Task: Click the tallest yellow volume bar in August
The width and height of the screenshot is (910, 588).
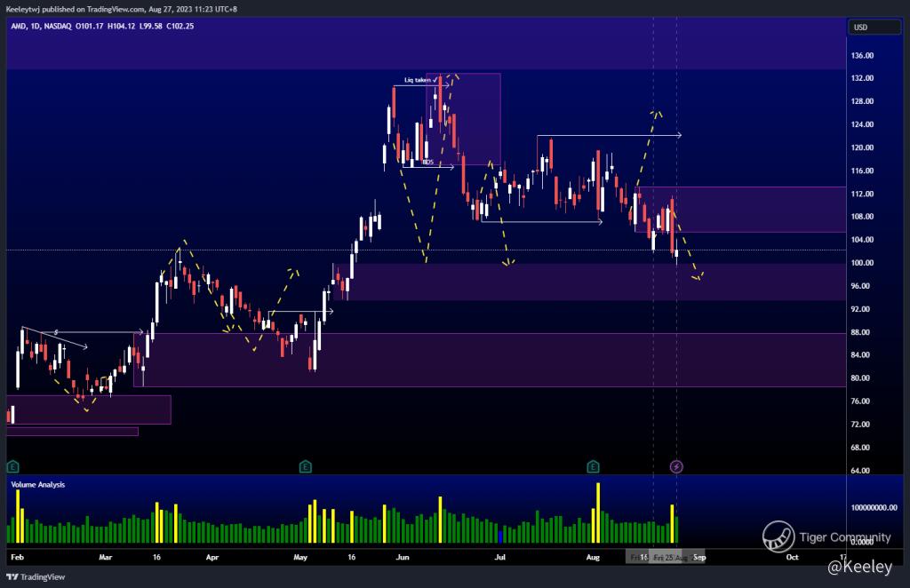Action: coord(598,513)
